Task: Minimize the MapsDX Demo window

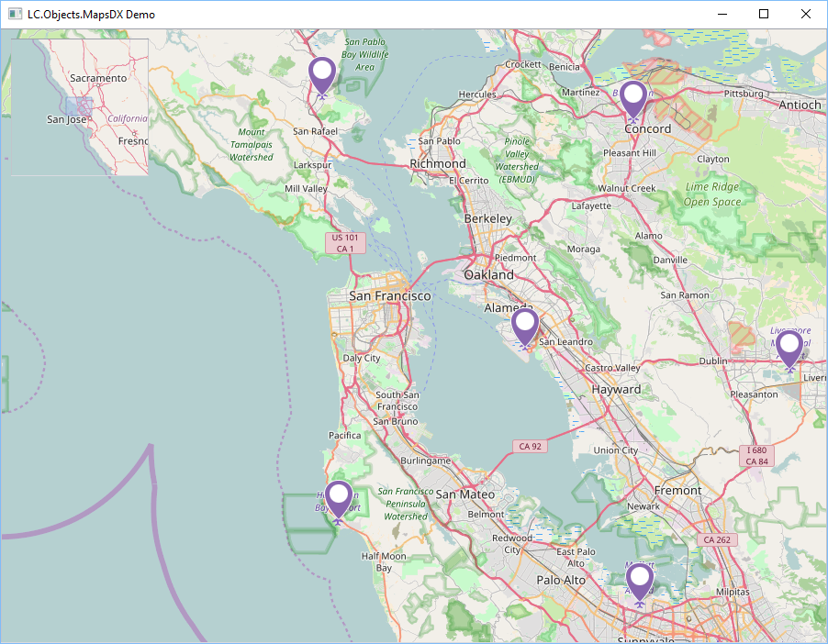Action: click(x=722, y=15)
